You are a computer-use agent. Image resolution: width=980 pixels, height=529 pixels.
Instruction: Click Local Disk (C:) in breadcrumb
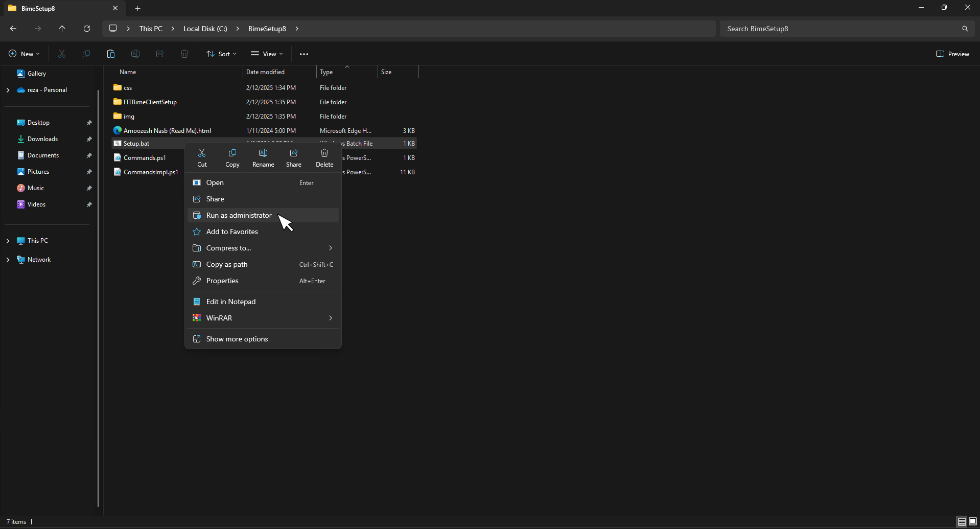pos(205,29)
